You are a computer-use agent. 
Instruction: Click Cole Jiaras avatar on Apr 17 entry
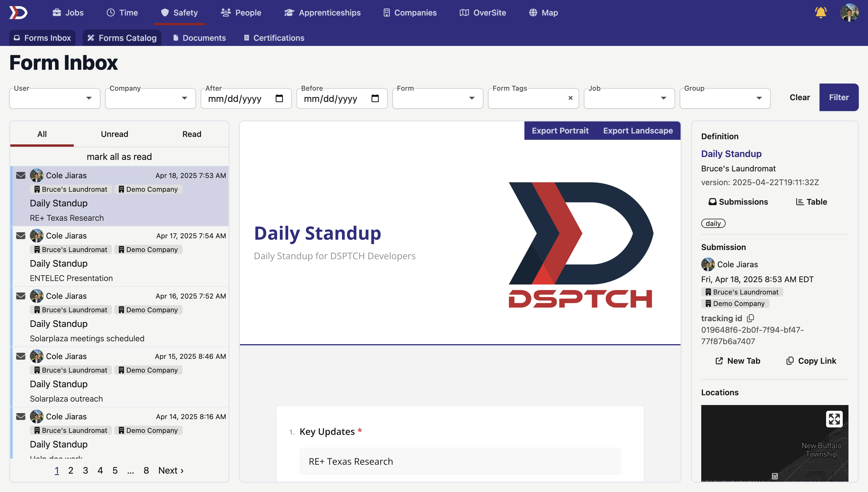click(x=36, y=236)
